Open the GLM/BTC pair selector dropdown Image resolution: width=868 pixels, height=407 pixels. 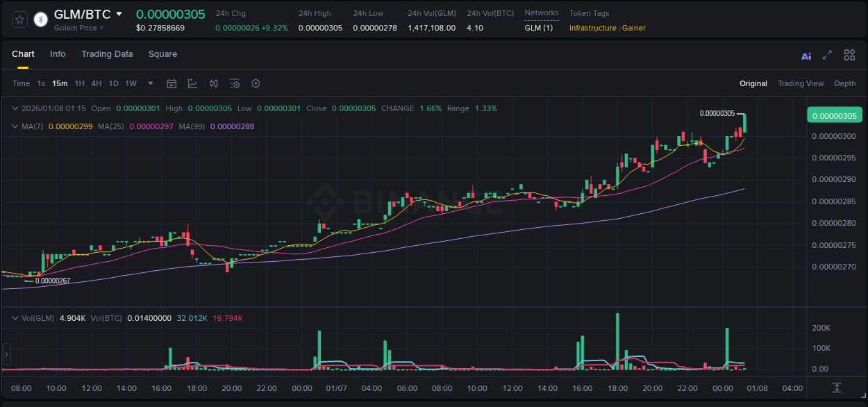coord(119,13)
